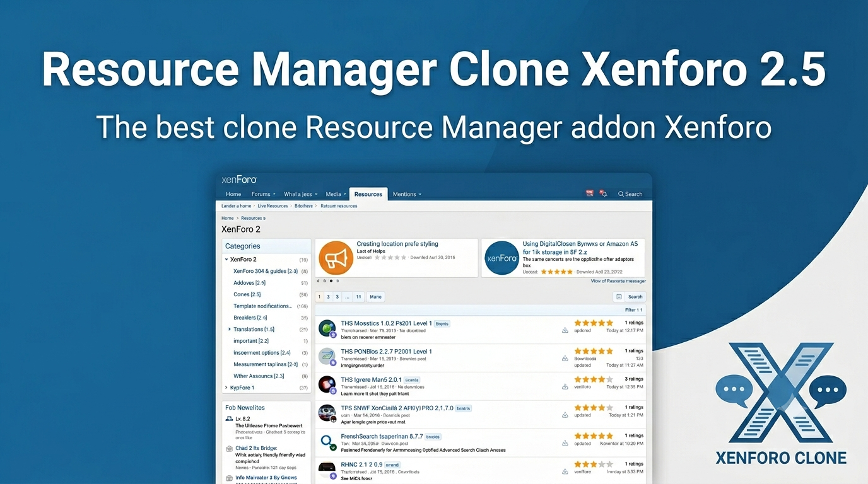This screenshot has width=868, height=484.
Task: Open the red square icon in the navigation bar
Action: click(590, 193)
